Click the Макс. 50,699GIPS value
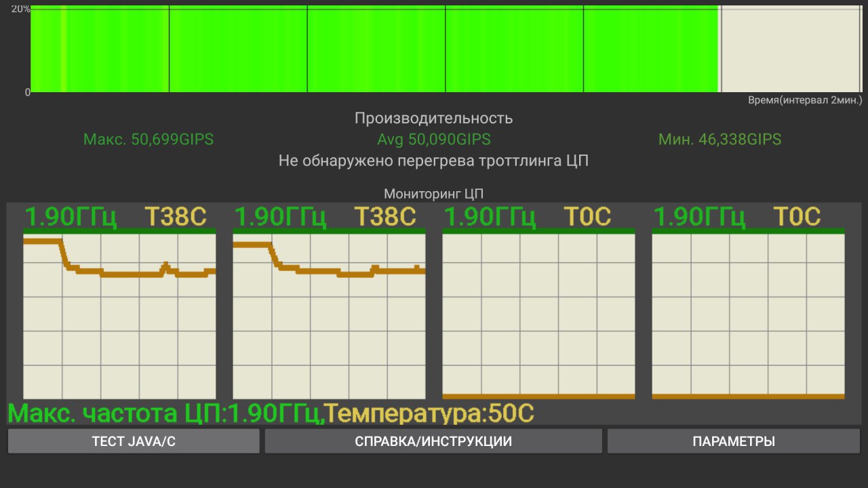Screen dimensions: 868x488 point(149,140)
